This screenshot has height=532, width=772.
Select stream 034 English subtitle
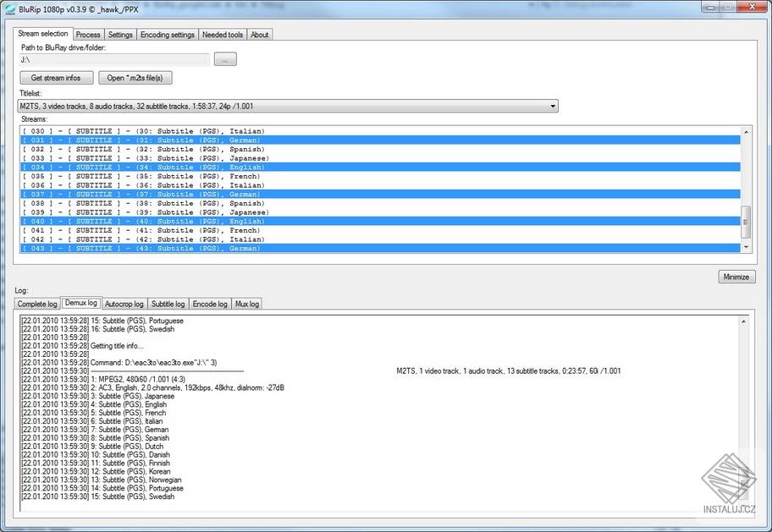click(x=379, y=167)
